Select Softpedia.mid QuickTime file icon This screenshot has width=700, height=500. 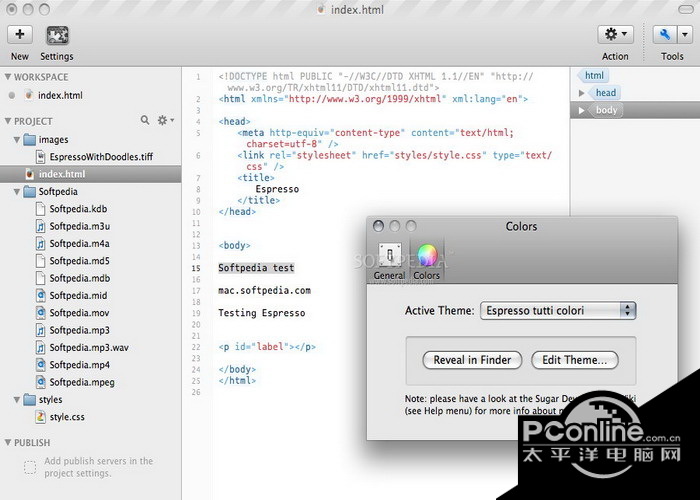(41, 296)
